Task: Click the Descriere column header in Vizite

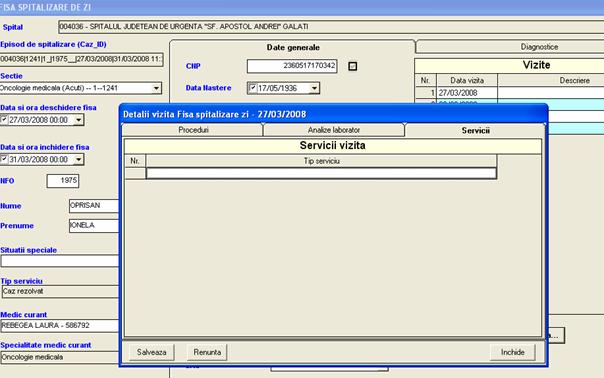Action: (x=551, y=81)
